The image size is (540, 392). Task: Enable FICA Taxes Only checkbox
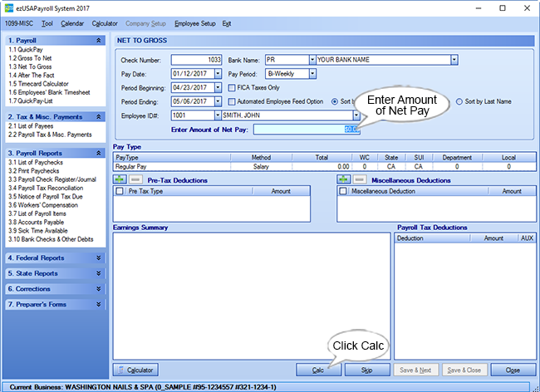[232, 87]
